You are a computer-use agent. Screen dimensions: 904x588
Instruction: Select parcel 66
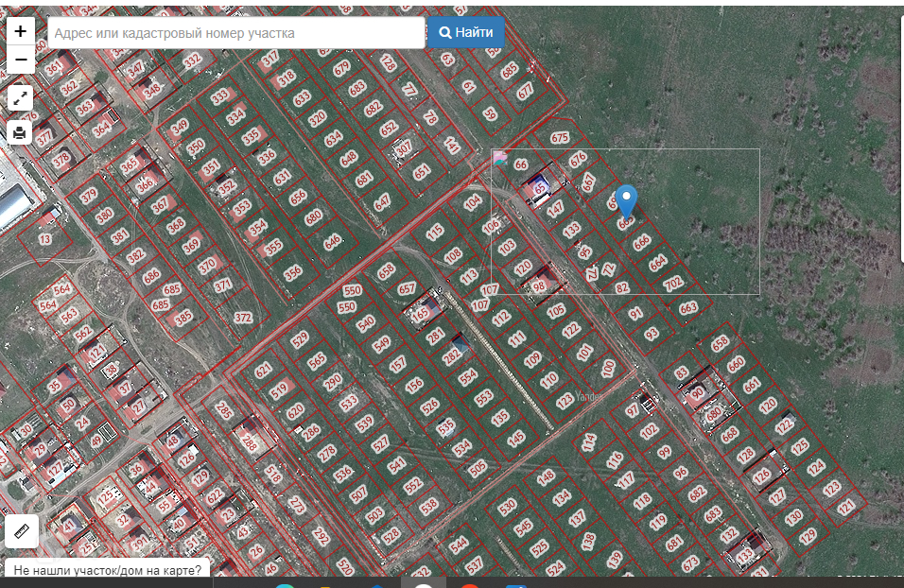521,164
